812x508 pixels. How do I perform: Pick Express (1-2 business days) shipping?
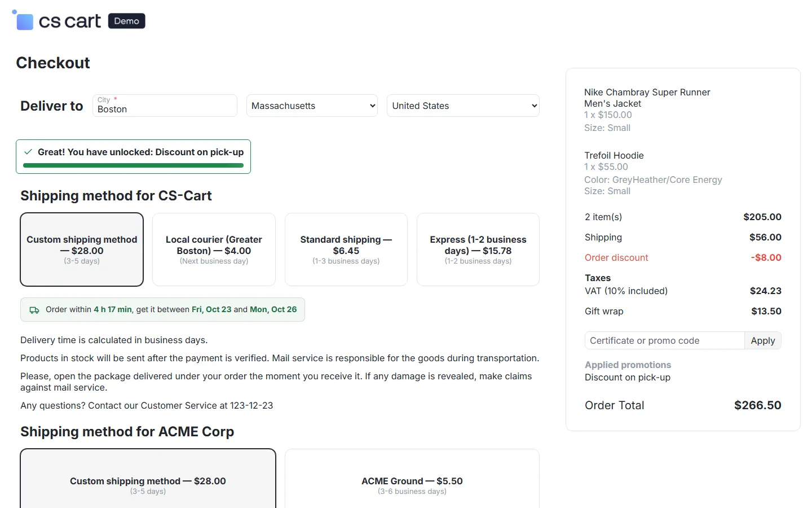point(478,249)
